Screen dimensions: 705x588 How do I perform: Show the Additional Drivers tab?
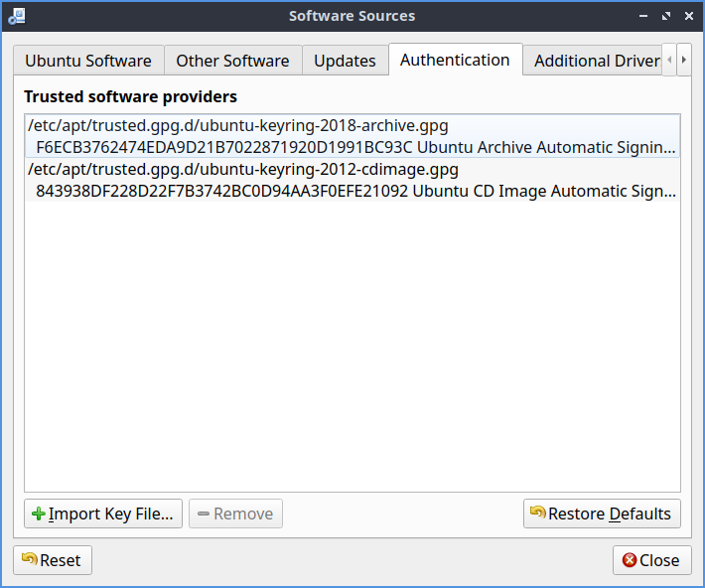[596, 61]
